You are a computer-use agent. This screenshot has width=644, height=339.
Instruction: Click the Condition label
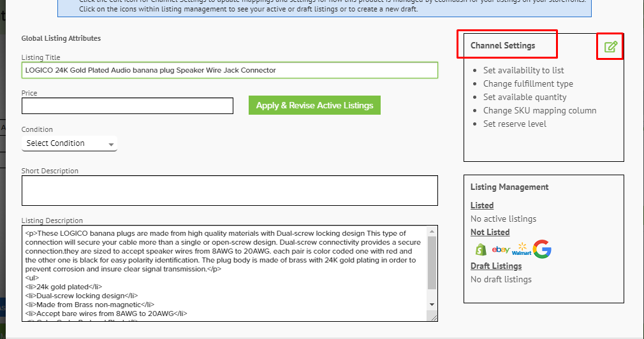click(x=37, y=130)
